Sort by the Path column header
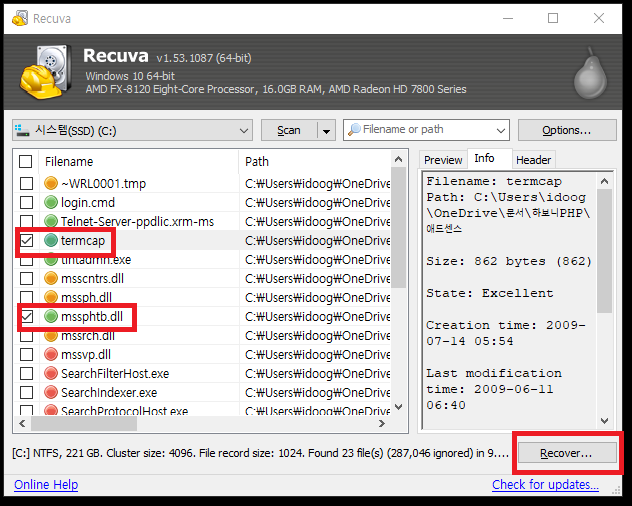Image resolution: width=632 pixels, height=506 pixels. (315, 162)
